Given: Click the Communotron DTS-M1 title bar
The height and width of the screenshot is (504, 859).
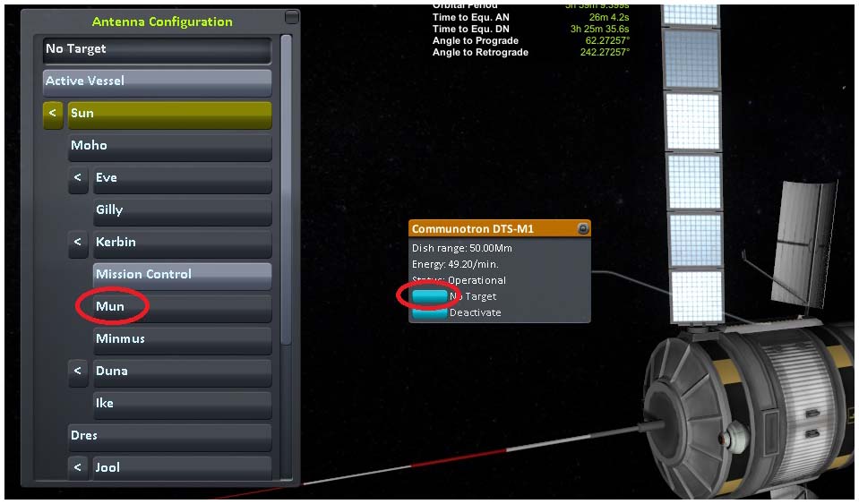Looking at the screenshot, I should pyautogui.click(x=499, y=229).
